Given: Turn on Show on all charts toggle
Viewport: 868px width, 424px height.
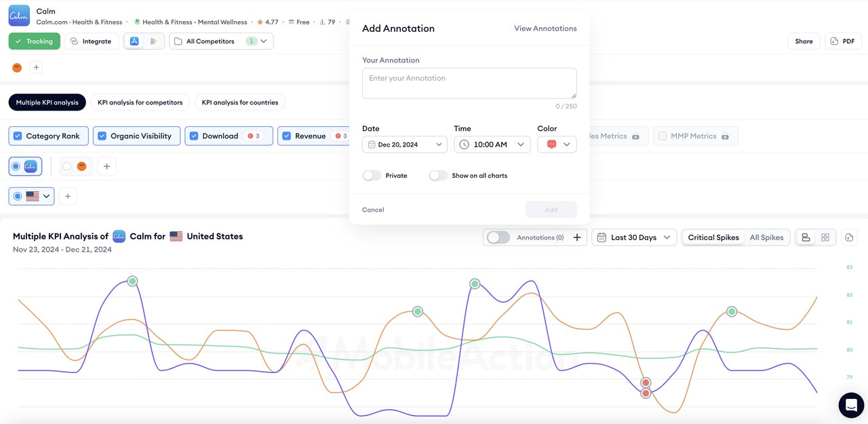Looking at the screenshot, I should 438,176.
